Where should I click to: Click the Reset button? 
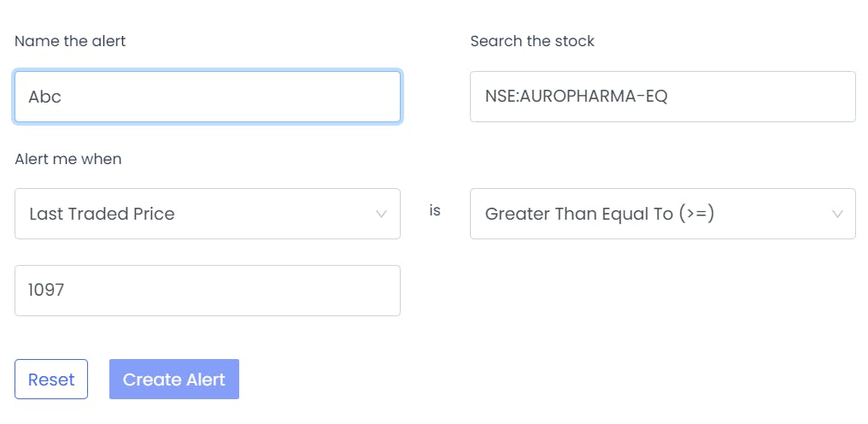click(51, 379)
